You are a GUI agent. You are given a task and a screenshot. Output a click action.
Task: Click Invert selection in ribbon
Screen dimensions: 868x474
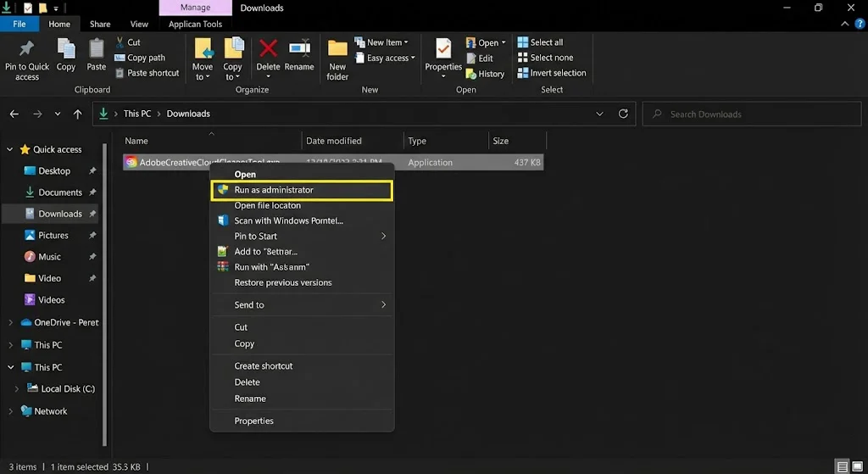point(557,73)
